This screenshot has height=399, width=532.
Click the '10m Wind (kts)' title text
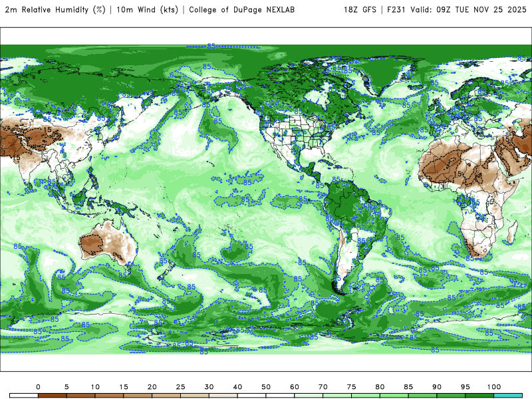[147, 9]
